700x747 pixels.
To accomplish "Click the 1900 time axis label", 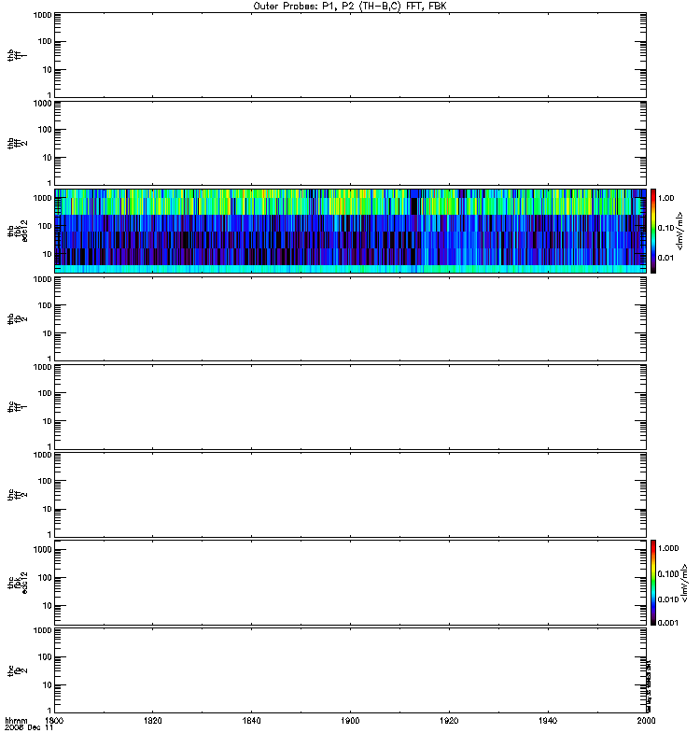I will [351, 720].
